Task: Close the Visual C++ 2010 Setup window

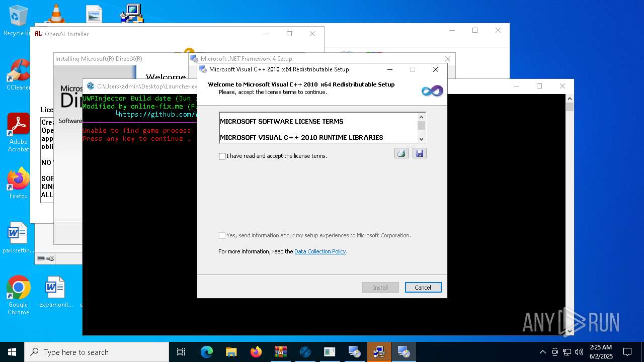Action: click(x=436, y=69)
